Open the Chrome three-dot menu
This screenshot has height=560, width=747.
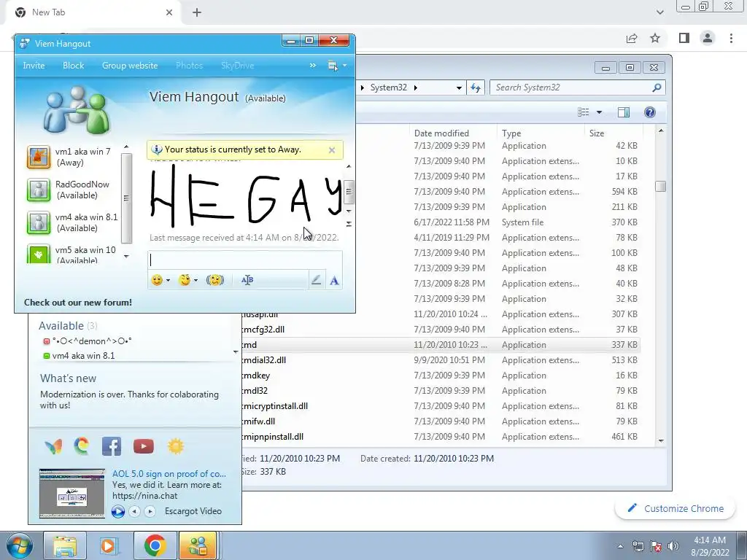[x=731, y=38]
